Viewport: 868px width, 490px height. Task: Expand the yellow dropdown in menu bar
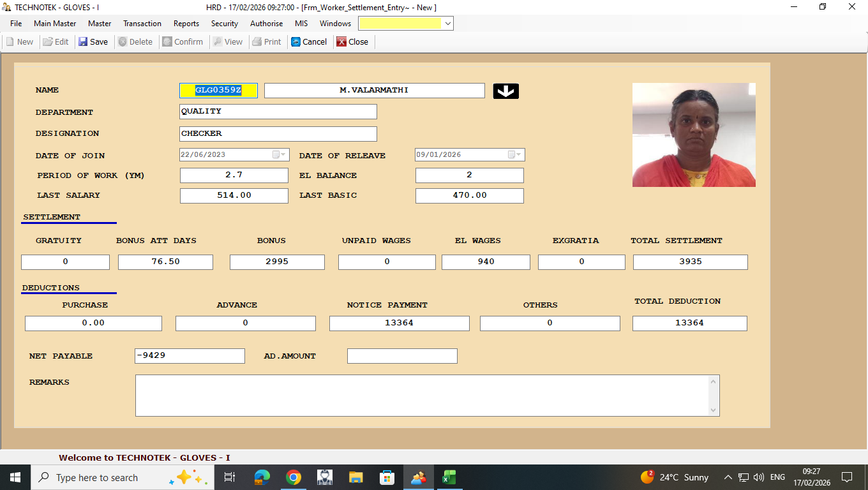tap(447, 24)
